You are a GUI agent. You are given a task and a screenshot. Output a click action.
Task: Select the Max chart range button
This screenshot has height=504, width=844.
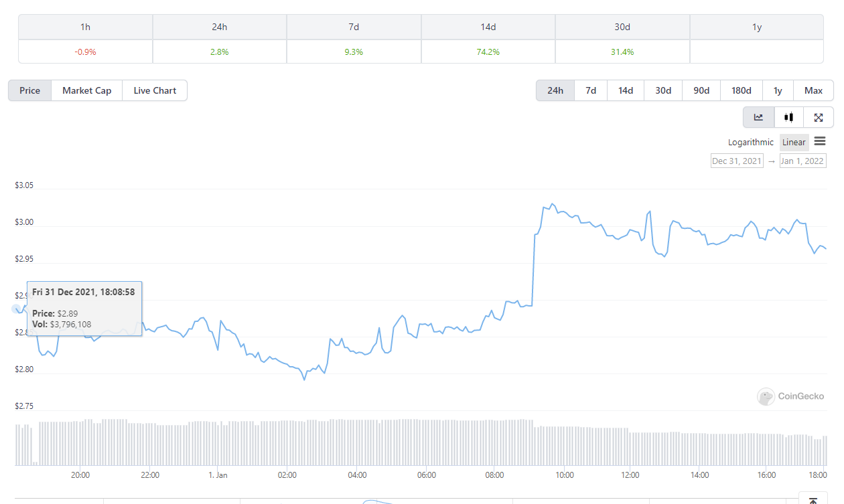click(x=813, y=90)
